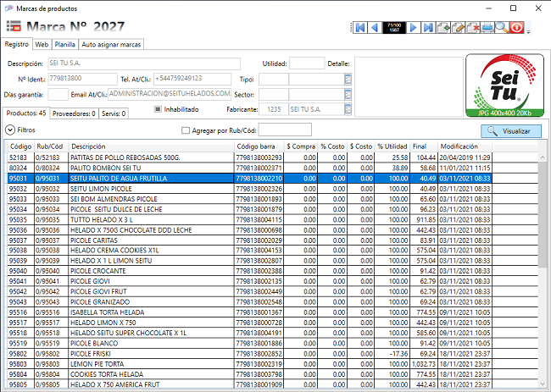The width and height of the screenshot is (551, 392).
Task: Enable the Agregar por Rub/Cód checkbox
Action: coord(186,130)
